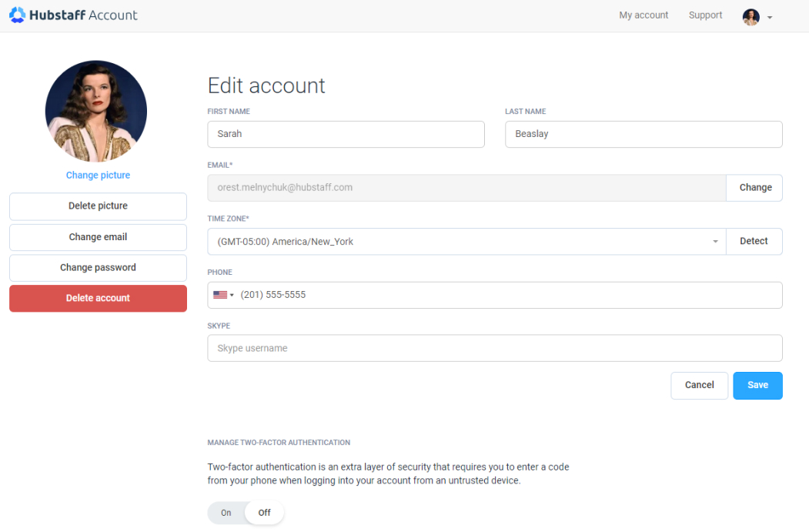
Task: Click the First name field containing Sarah
Action: 346,134
